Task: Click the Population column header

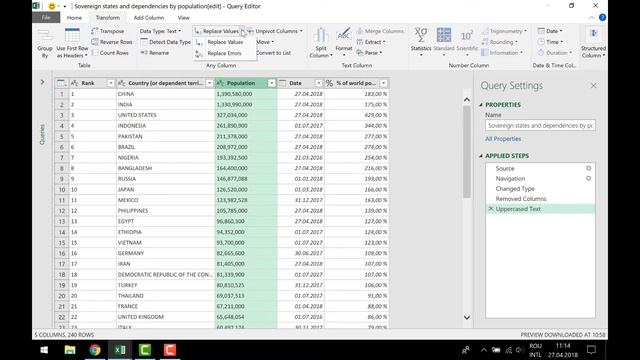Action: [246, 83]
